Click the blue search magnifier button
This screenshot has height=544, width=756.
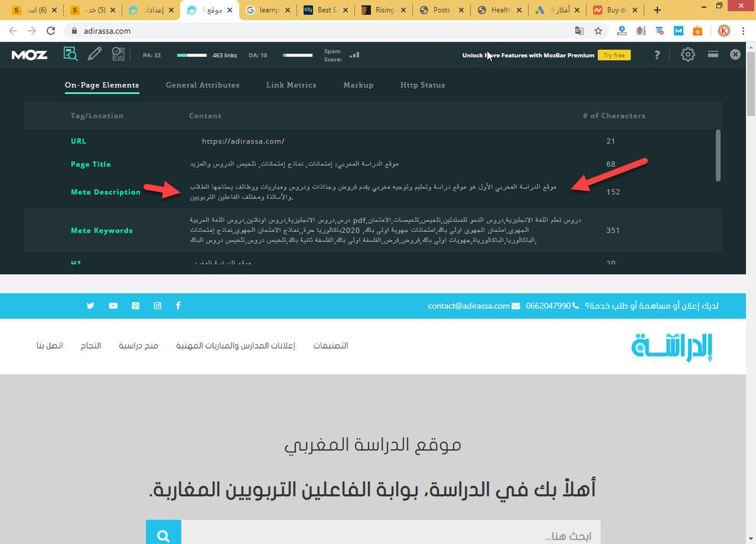164,533
